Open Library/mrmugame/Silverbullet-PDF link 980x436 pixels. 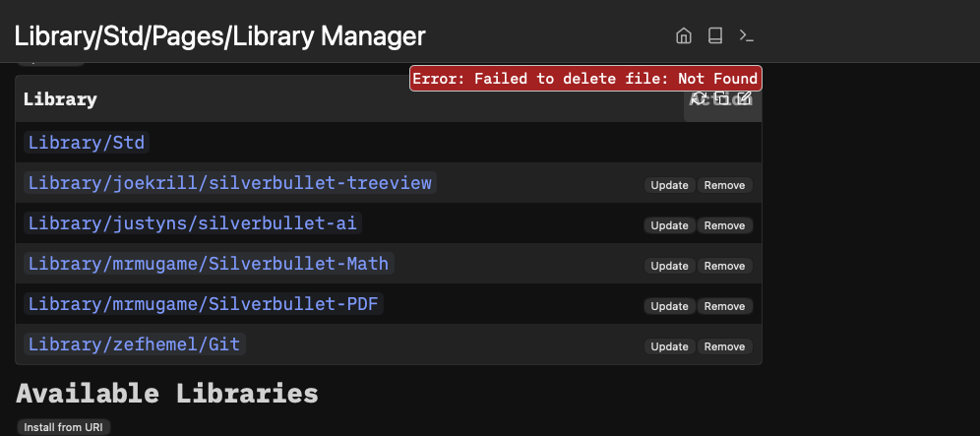coord(204,304)
